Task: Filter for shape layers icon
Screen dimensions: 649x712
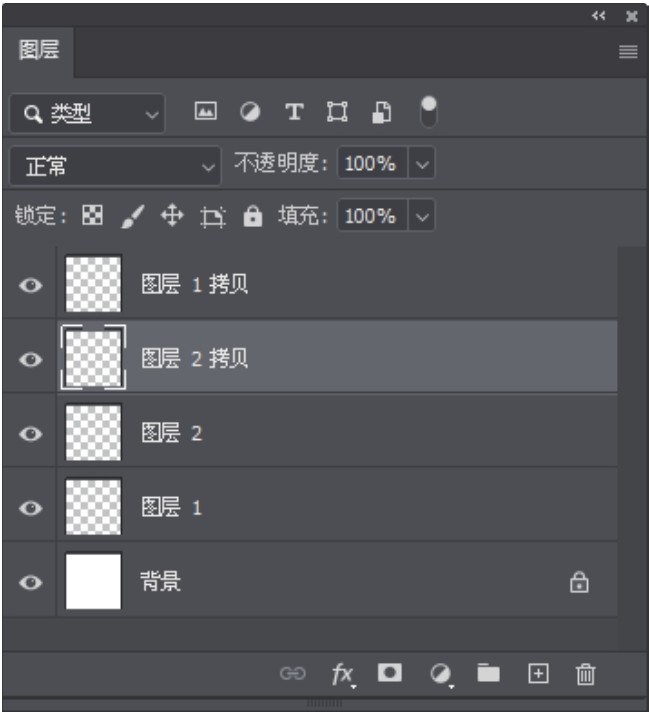Action: [x=337, y=112]
